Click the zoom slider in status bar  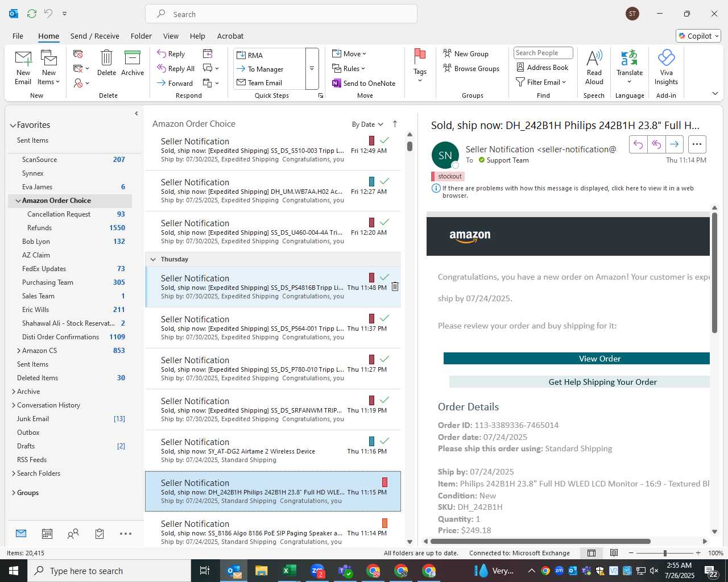664,553
